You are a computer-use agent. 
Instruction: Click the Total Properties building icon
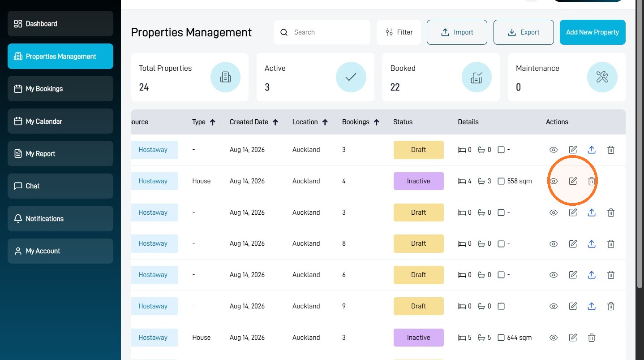tap(225, 77)
